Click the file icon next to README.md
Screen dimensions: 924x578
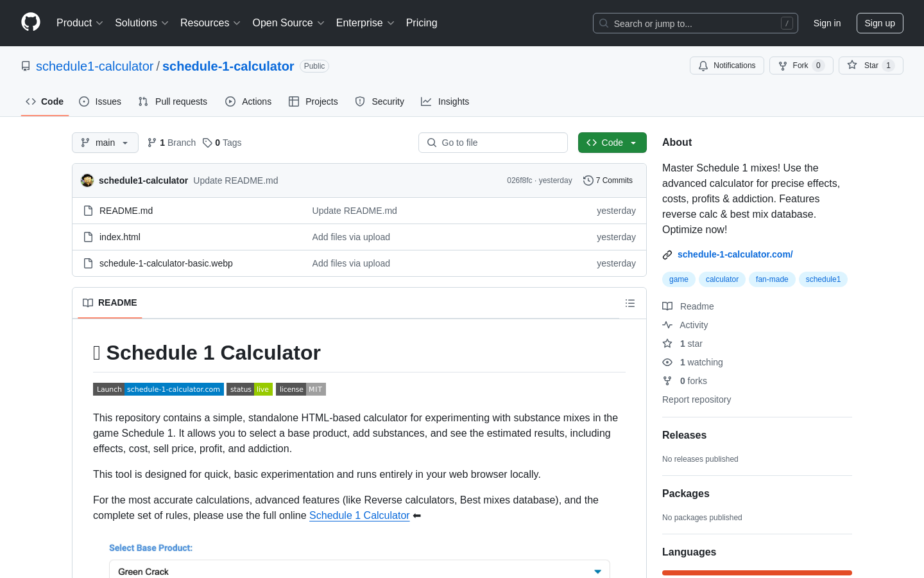[x=89, y=211]
